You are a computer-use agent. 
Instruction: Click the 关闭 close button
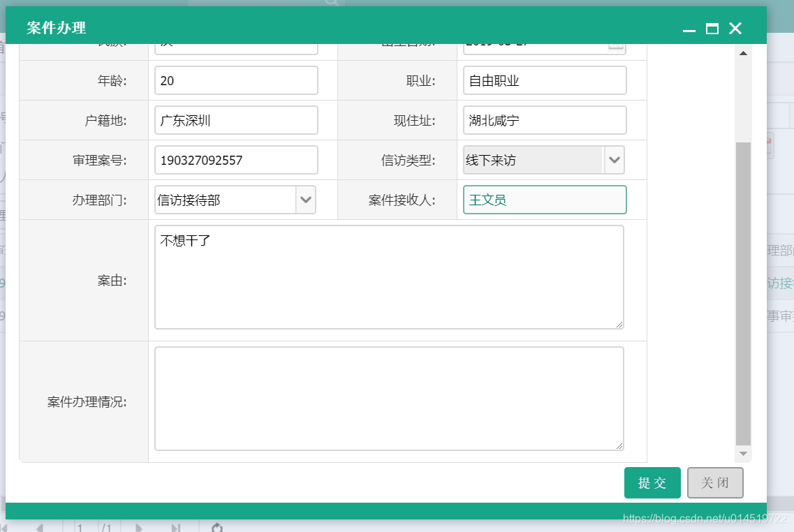tap(715, 482)
